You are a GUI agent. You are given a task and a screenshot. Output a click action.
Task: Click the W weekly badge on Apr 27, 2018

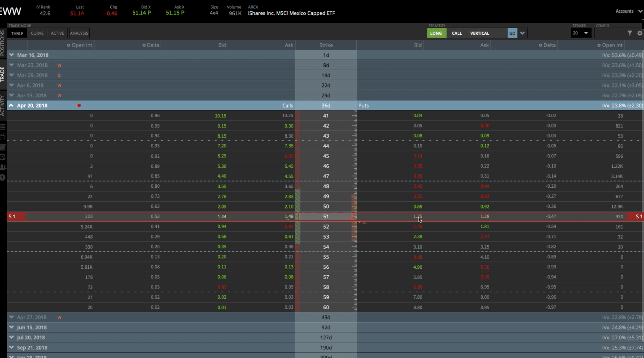59,317
